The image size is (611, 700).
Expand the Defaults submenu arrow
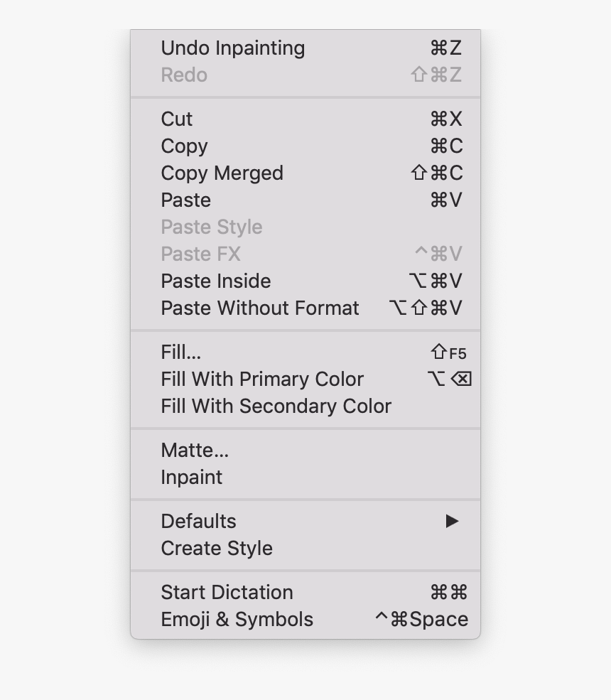(x=453, y=521)
